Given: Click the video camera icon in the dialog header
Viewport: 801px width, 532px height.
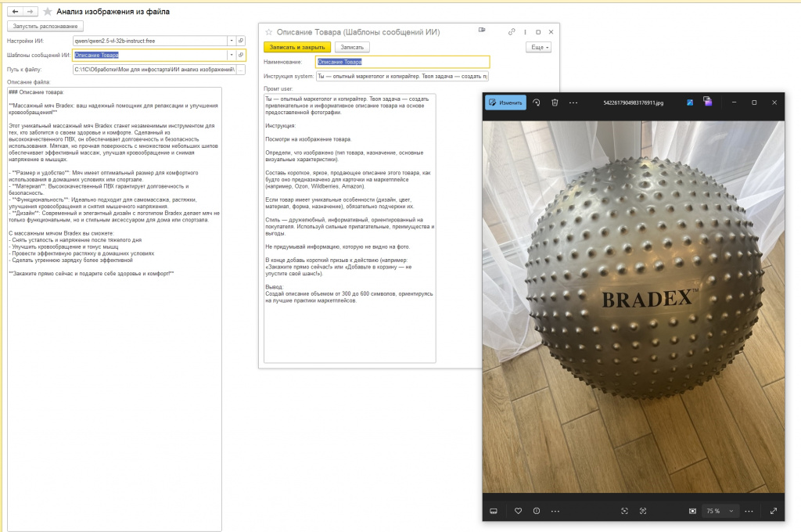Looking at the screenshot, I should pos(482,31).
